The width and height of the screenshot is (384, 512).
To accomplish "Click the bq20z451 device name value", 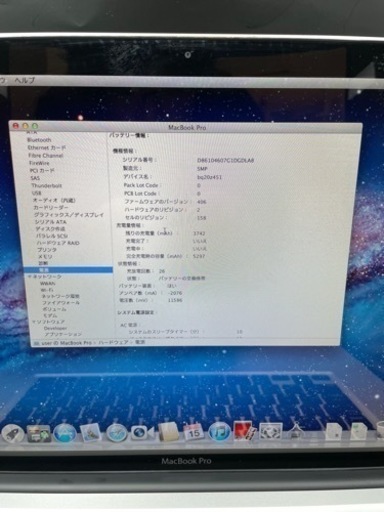I will click(x=209, y=177).
